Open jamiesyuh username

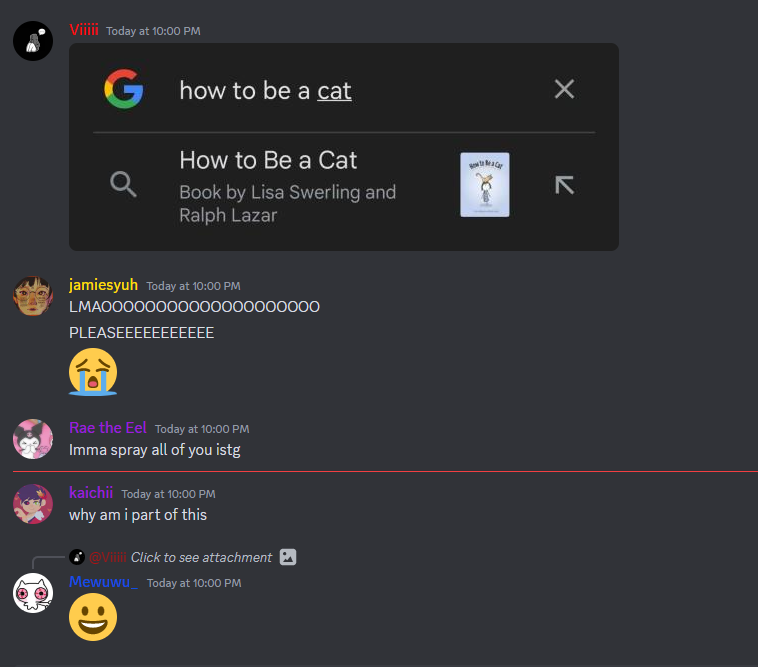coord(103,285)
